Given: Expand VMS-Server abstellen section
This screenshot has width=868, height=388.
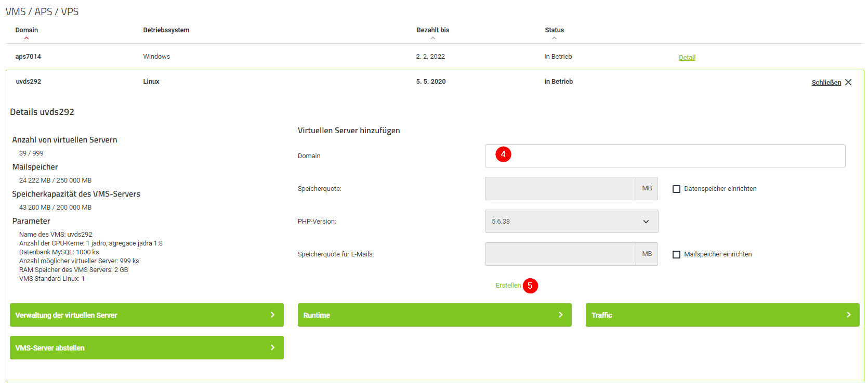Looking at the screenshot, I should coord(147,347).
